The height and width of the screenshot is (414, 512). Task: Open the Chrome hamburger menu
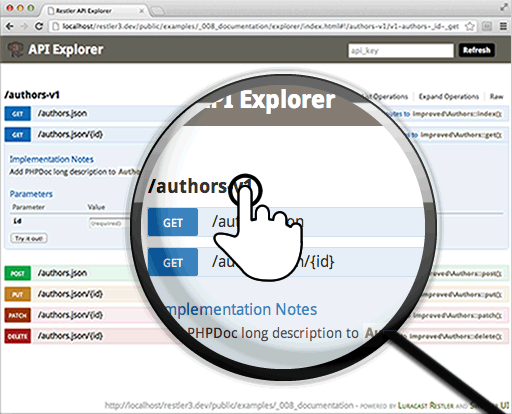(504, 26)
